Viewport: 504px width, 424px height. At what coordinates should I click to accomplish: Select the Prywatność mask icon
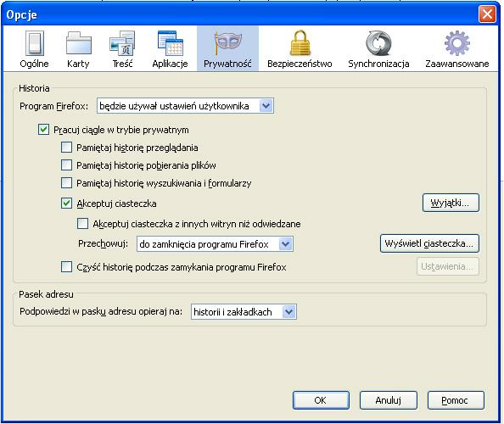[x=227, y=43]
